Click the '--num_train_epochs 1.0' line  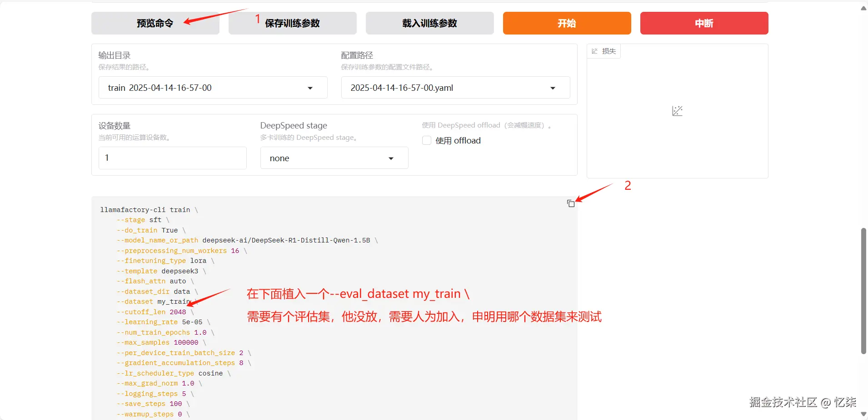pyautogui.click(x=165, y=332)
